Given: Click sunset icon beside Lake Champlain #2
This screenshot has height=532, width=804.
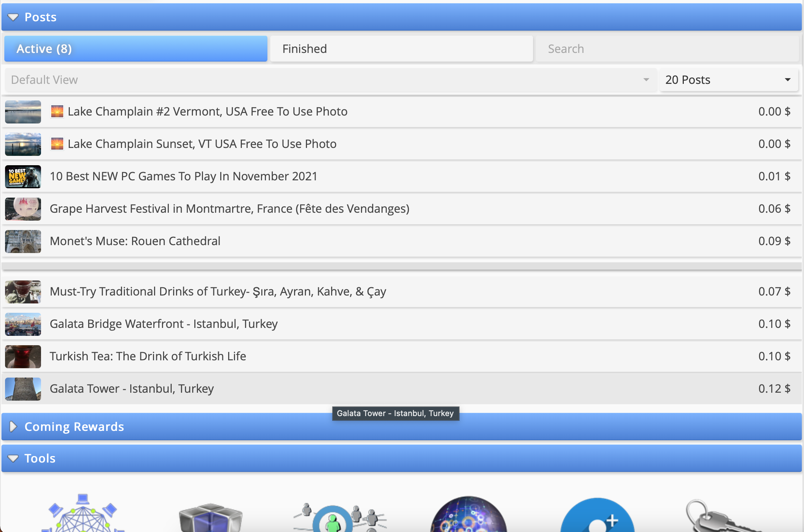Looking at the screenshot, I should (57, 112).
